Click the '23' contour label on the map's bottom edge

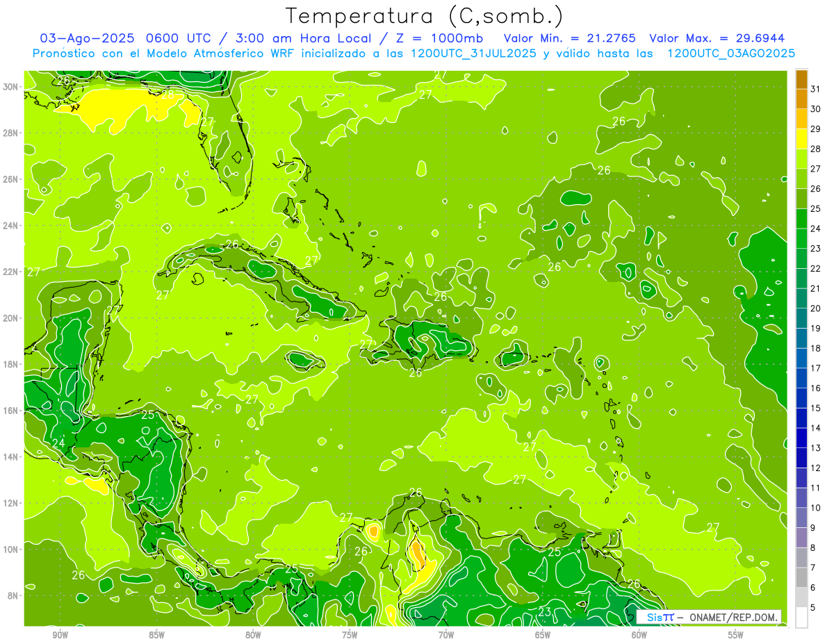(x=546, y=611)
